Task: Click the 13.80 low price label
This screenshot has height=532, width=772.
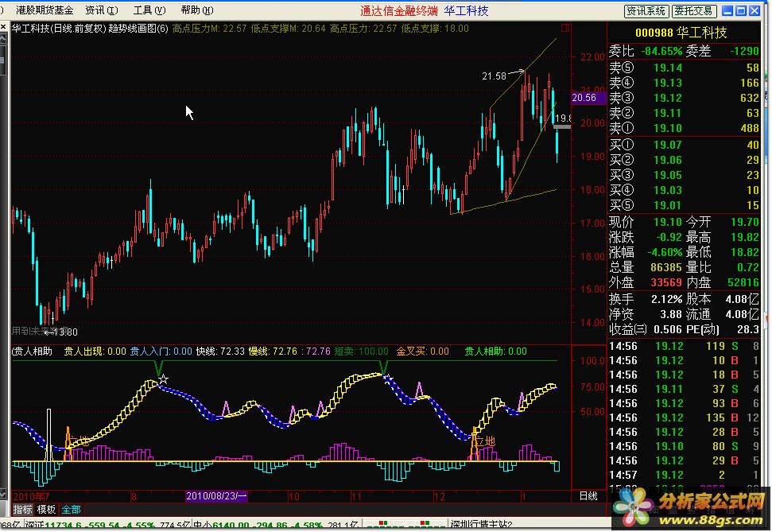Action: [x=65, y=332]
